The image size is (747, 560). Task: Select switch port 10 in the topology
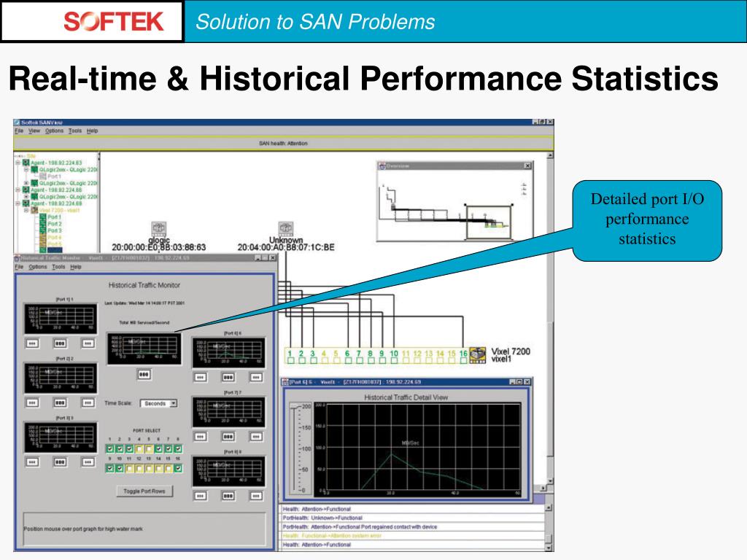(x=394, y=360)
